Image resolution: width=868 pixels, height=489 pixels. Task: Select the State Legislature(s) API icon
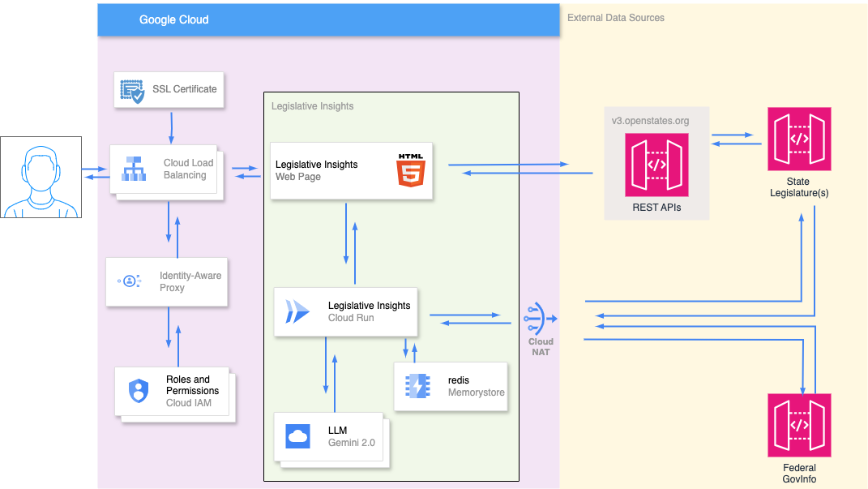click(x=799, y=139)
